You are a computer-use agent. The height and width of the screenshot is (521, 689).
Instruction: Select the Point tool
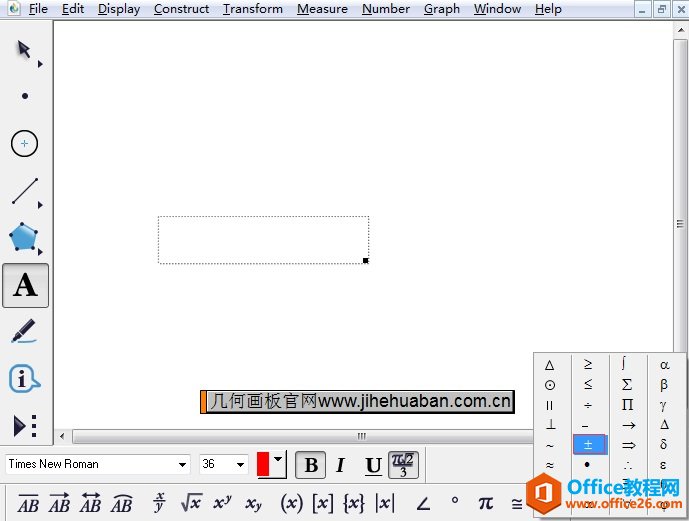(25, 96)
